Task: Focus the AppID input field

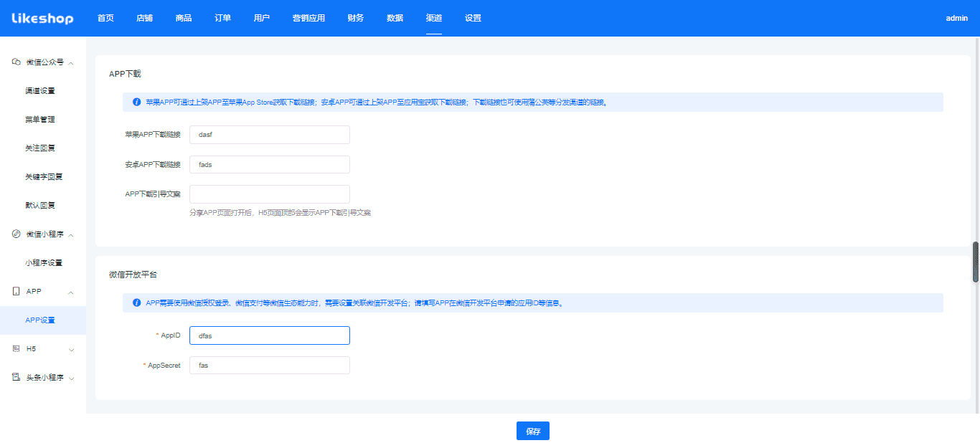Action: coord(270,335)
